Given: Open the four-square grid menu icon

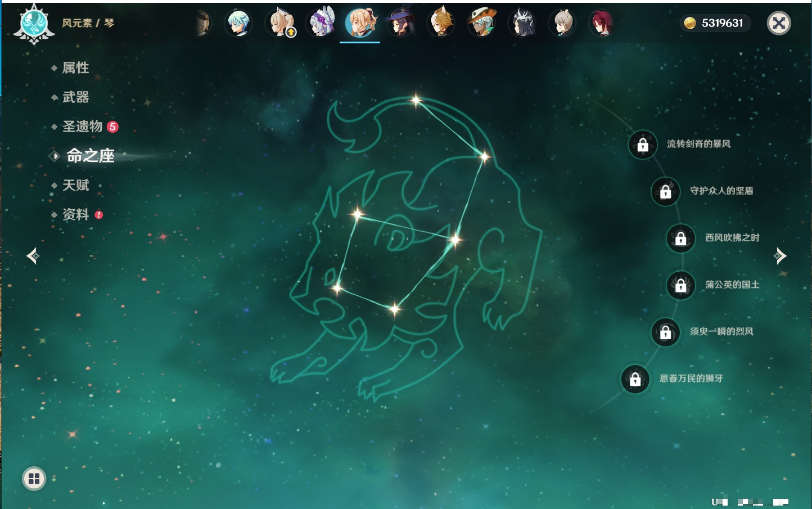Looking at the screenshot, I should tap(34, 479).
